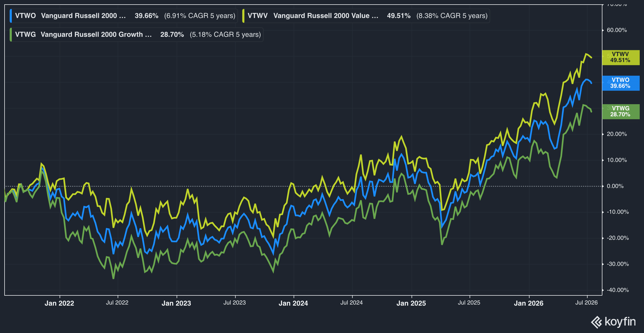This screenshot has width=644, height=333.
Task: Click the 10.00% y-axis label
Action: pyautogui.click(x=617, y=160)
